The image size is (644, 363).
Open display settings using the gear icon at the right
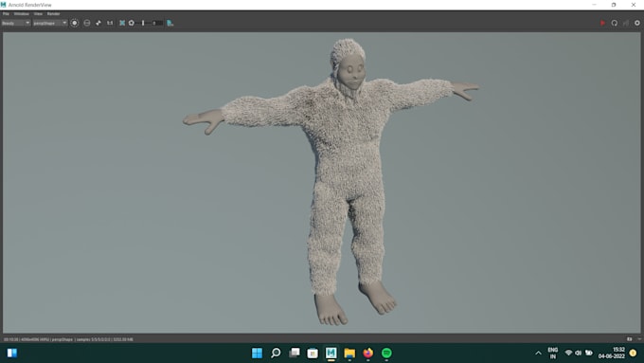637,23
